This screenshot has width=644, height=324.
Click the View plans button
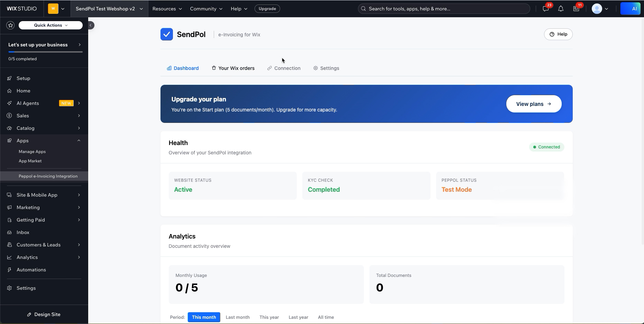click(x=534, y=104)
